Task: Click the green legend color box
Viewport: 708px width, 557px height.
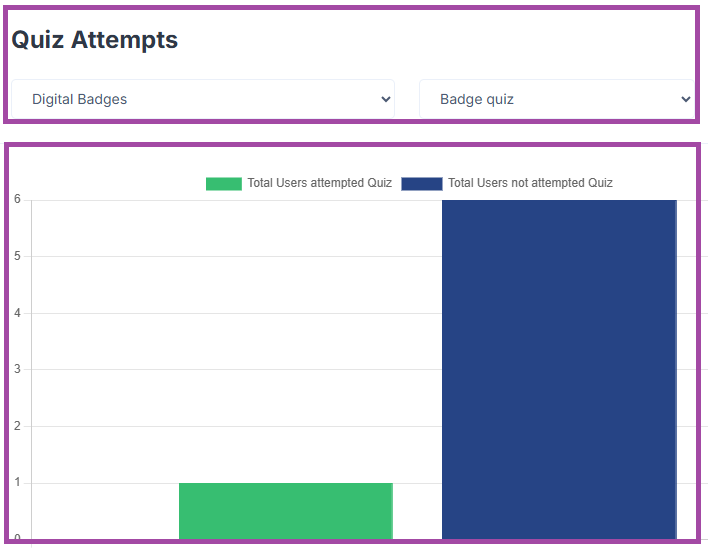Action: pos(223,183)
